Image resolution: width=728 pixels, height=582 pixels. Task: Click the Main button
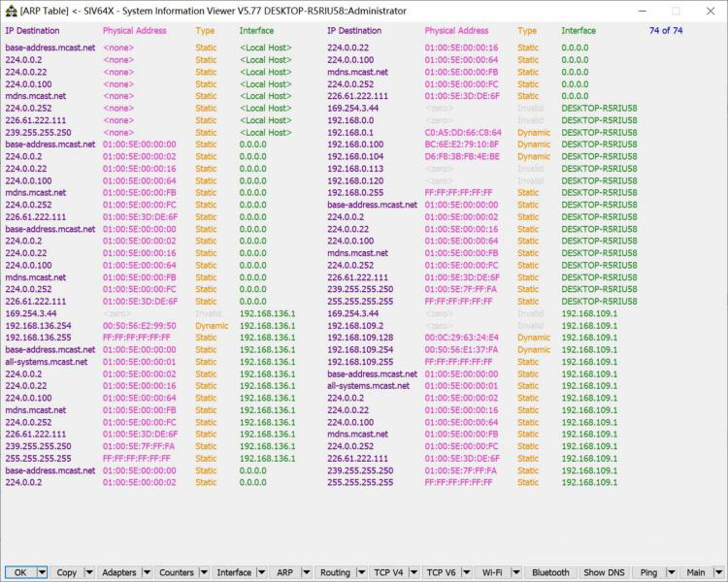[696, 572]
